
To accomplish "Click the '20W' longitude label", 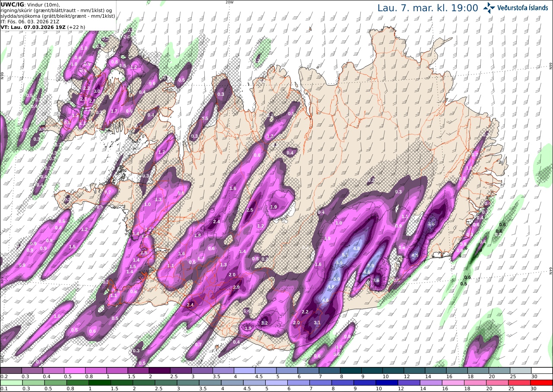I will [229, 2].
